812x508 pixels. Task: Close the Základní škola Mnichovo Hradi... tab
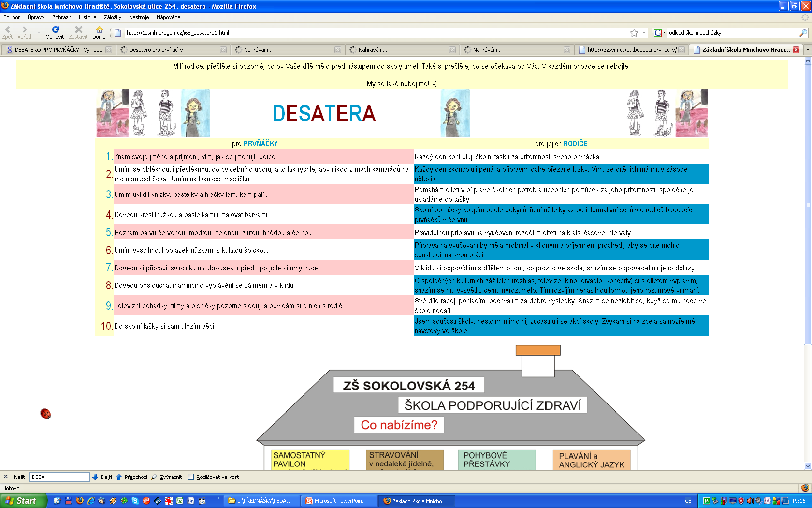(x=796, y=50)
